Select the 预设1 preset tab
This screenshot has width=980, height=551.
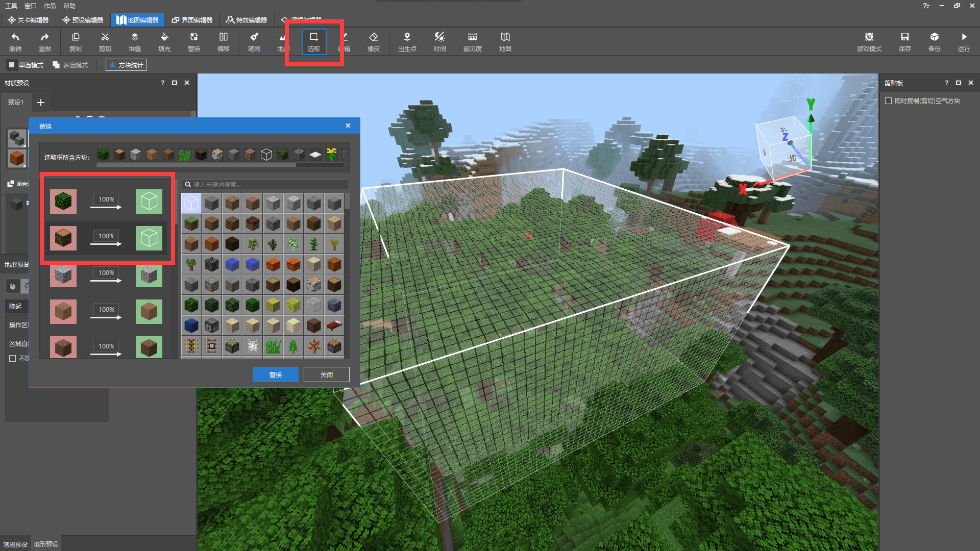[x=16, y=102]
